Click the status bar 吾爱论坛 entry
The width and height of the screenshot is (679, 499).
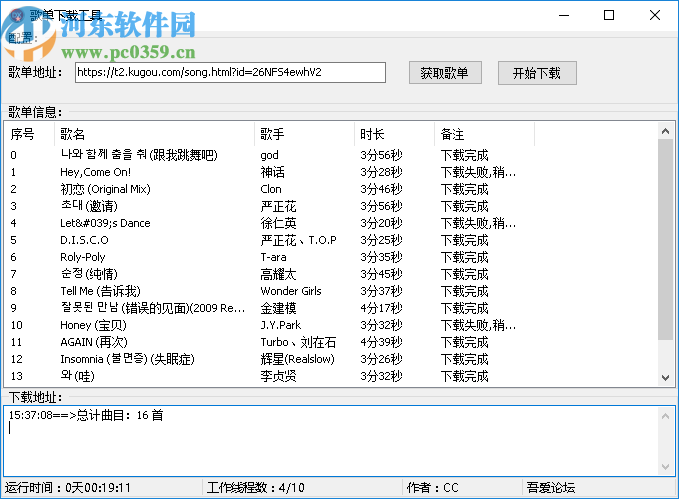(551, 488)
